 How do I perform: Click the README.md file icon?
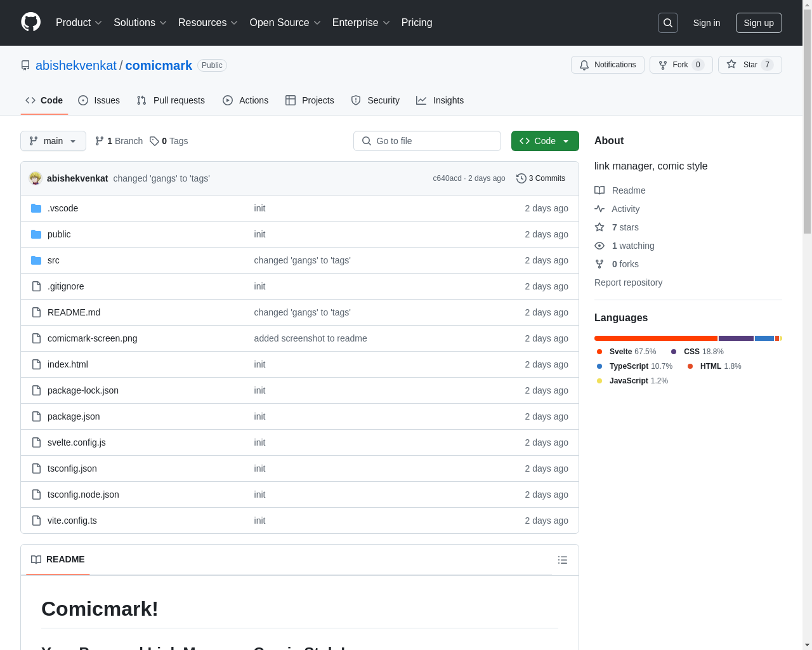[x=36, y=312]
